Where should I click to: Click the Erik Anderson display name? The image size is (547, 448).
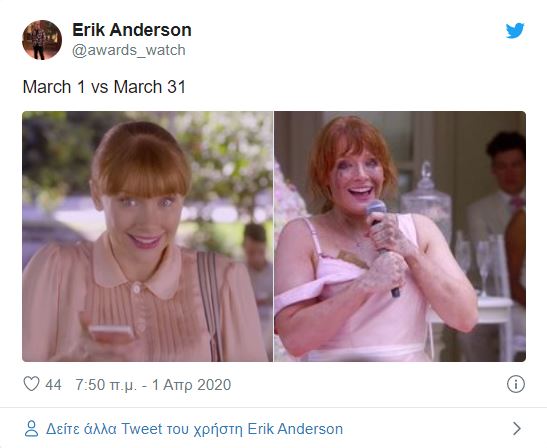click(132, 30)
